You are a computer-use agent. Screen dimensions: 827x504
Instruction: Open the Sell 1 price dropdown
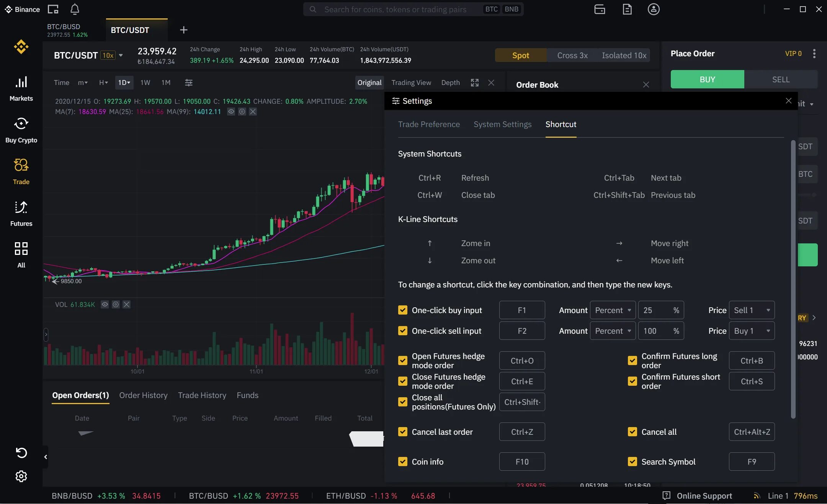click(752, 310)
